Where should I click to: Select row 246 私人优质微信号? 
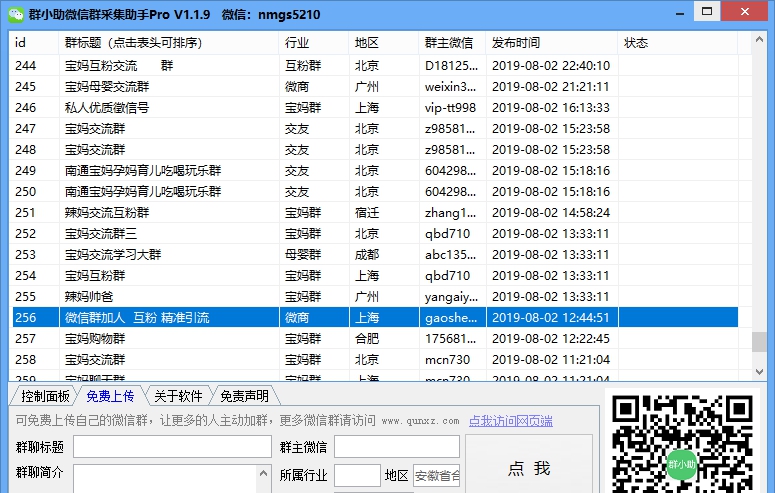pyautogui.click(x=375, y=107)
